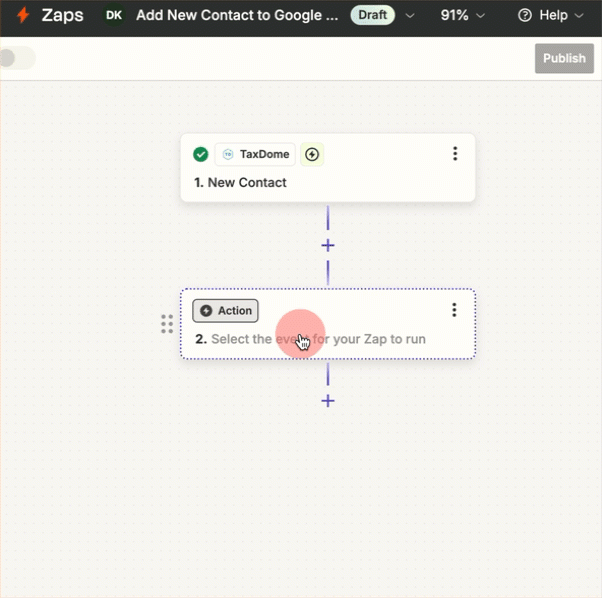
Task: Open the three-dot menu on Action step
Action: (454, 310)
